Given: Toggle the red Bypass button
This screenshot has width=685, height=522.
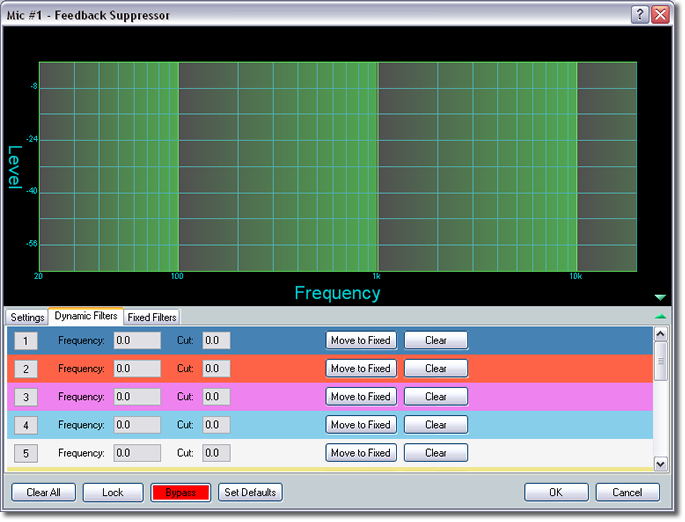Looking at the screenshot, I should (x=181, y=493).
